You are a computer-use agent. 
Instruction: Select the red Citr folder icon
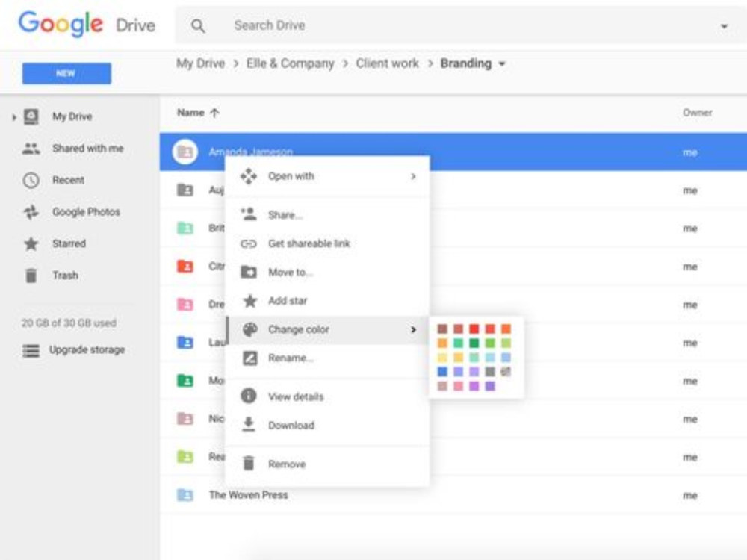pyautogui.click(x=185, y=266)
